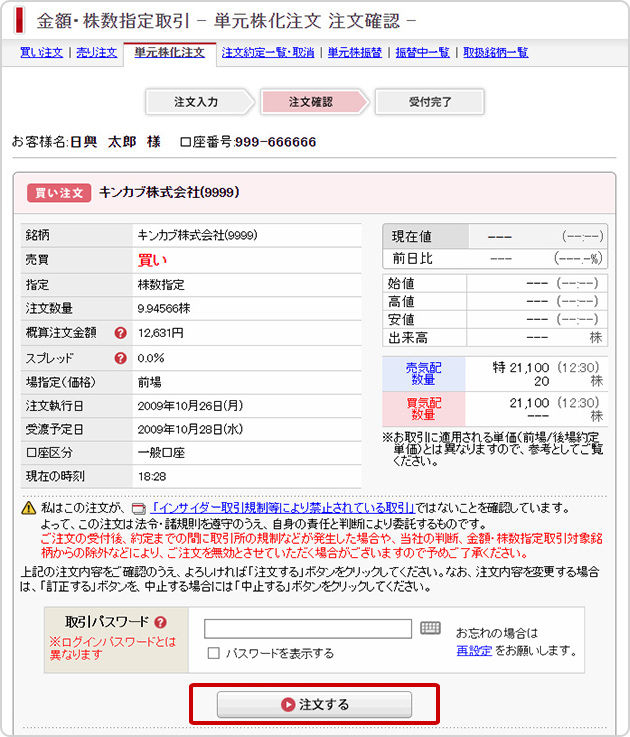Open the 売り注文 tab
Image resolution: width=630 pixels, height=737 pixels.
(97, 52)
